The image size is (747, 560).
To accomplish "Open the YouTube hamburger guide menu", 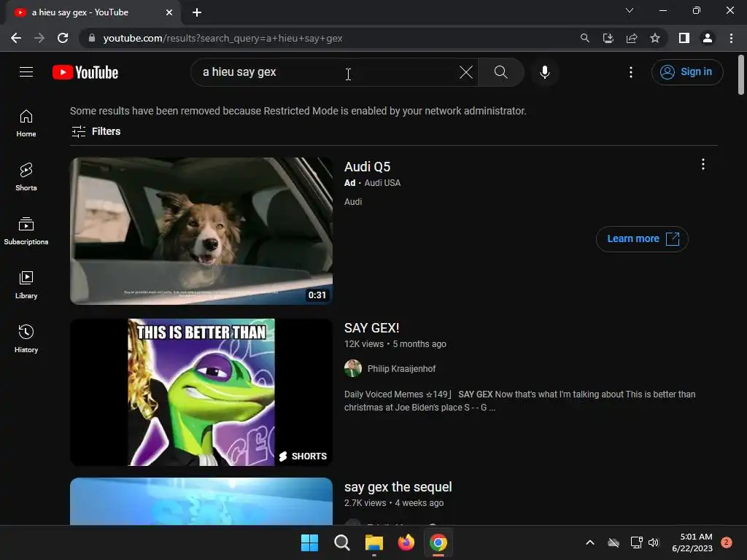I will 26,72.
